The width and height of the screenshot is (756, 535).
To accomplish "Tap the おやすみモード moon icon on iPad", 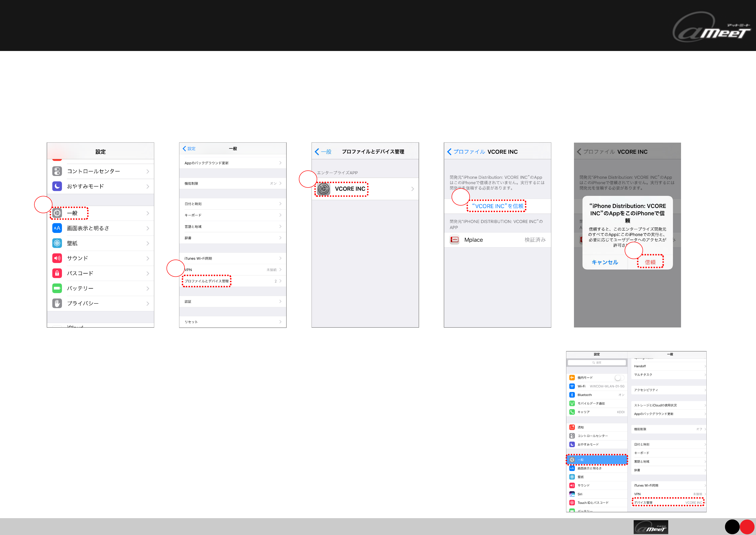I will tap(572, 444).
